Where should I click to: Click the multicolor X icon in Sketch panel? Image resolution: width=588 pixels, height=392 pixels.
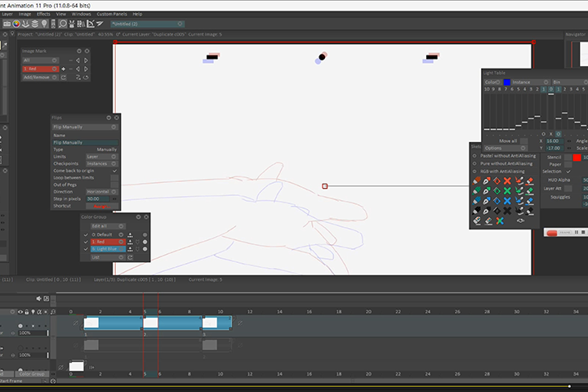(500, 221)
